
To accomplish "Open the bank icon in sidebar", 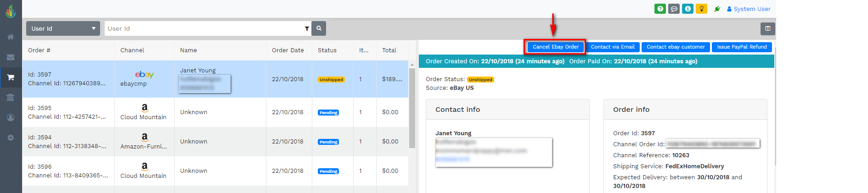I will pos(11,97).
